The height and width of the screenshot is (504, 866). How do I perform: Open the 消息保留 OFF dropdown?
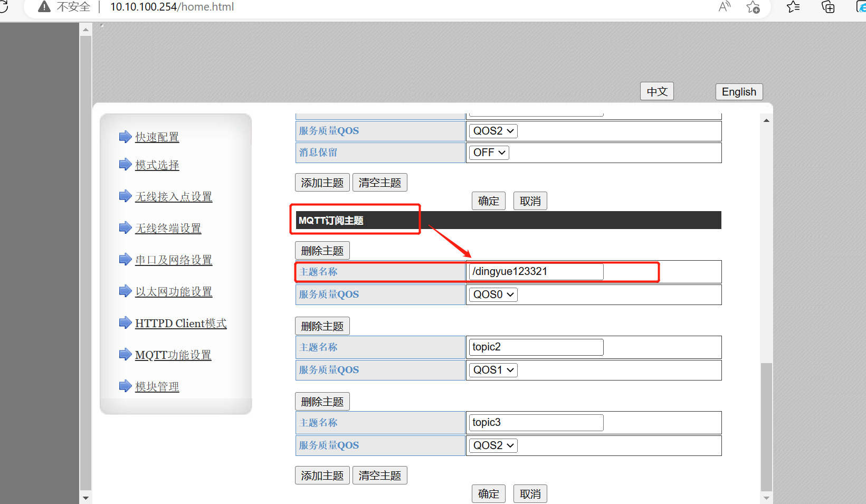[x=489, y=153]
